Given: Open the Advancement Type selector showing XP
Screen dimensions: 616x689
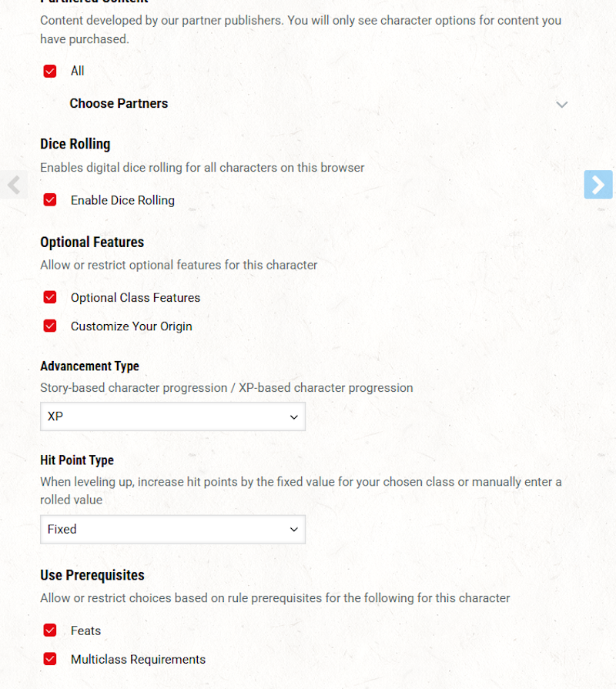Looking at the screenshot, I should click(x=172, y=416).
